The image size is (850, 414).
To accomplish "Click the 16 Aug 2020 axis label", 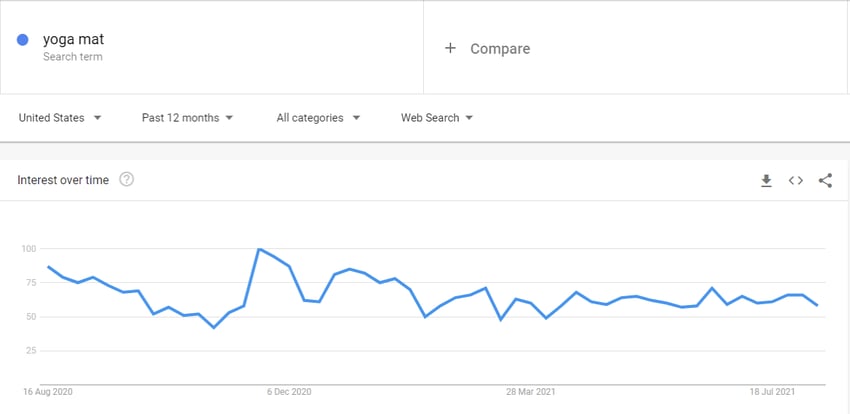I will click(48, 392).
